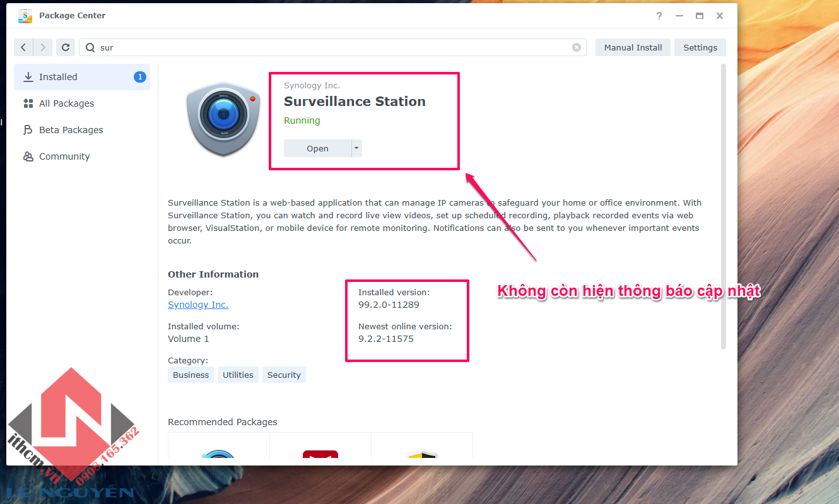Image resolution: width=839 pixels, height=504 pixels.
Task: Refresh the Package Center list
Action: coord(66,47)
